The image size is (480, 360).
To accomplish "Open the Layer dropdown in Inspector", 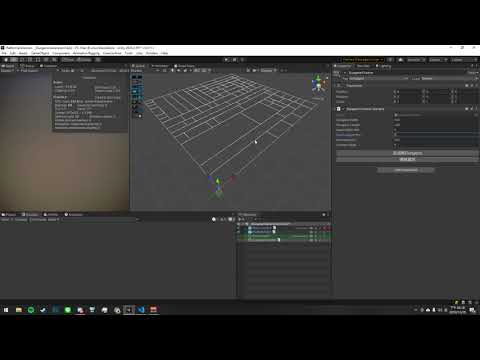I will [449, 78].
